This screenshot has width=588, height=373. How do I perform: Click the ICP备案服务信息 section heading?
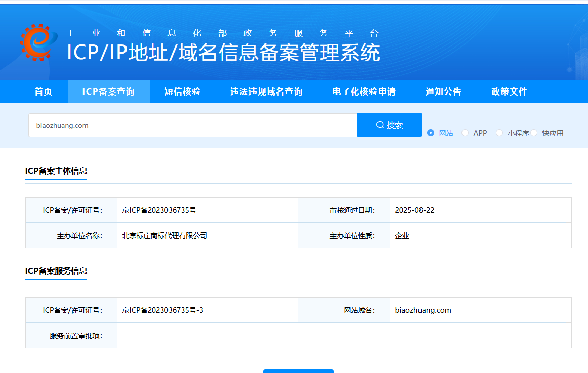click(56, 271)
